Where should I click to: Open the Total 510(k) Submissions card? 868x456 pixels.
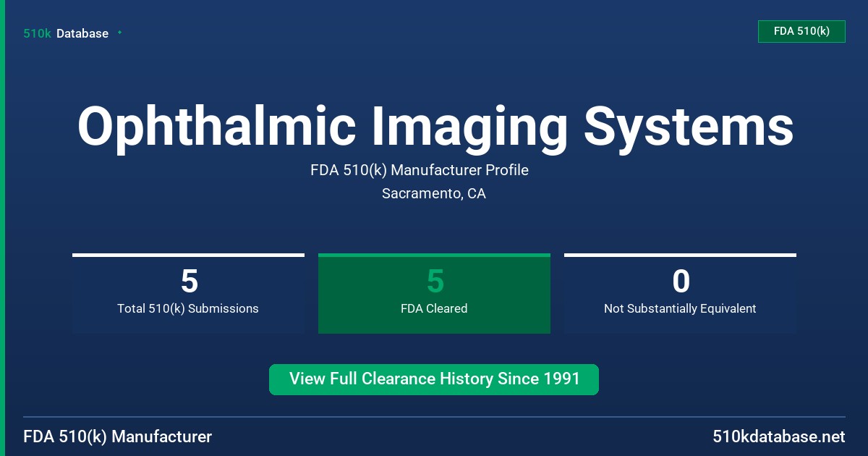click(x=188, y=293)
